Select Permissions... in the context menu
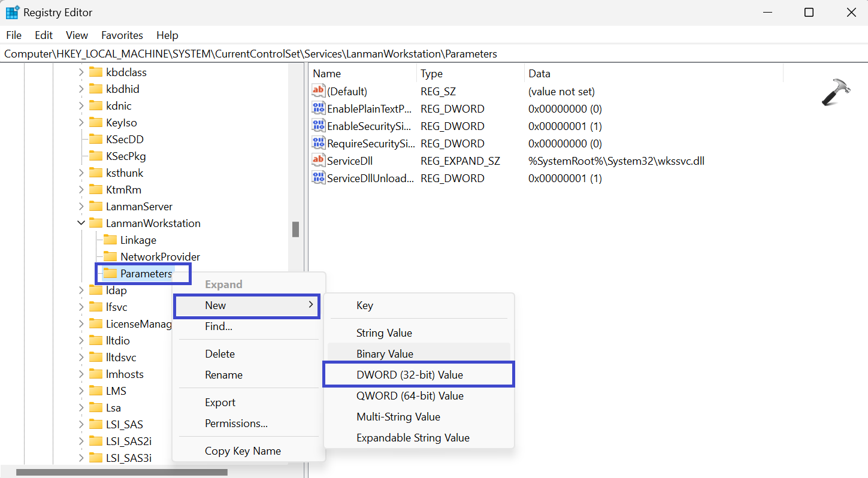The image size is (868, 478). (x=236, y=423)
